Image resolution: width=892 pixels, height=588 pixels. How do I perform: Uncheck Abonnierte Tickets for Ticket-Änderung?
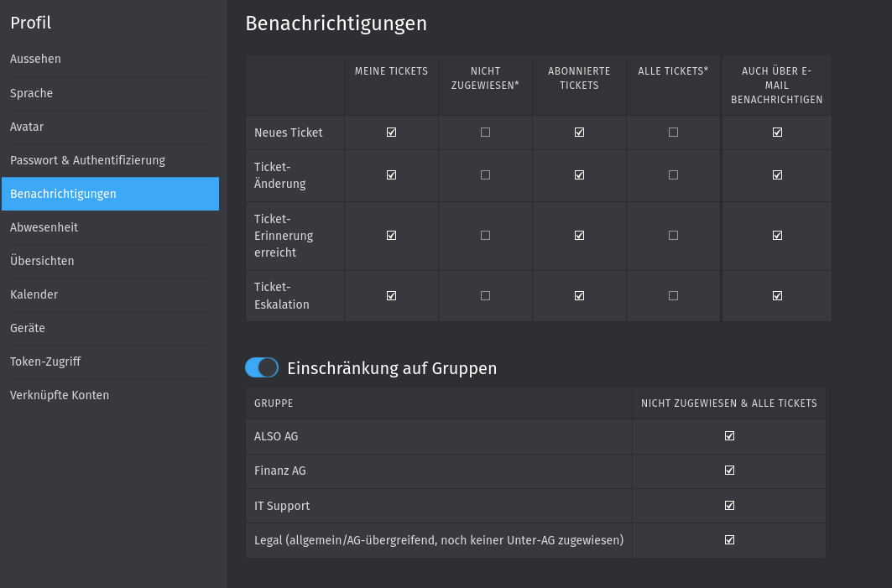[x=579, y=175]
